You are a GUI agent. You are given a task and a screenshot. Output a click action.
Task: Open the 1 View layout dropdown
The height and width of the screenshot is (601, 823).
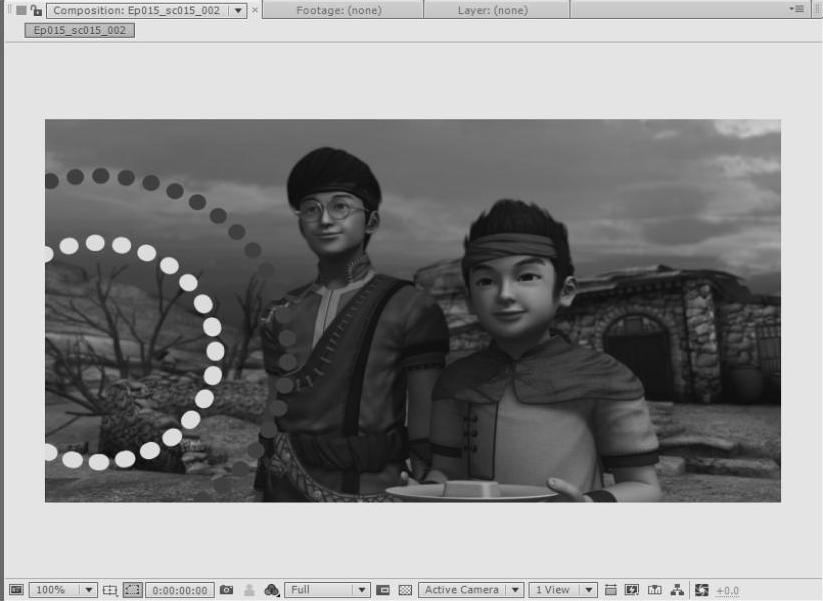(563, 590)
